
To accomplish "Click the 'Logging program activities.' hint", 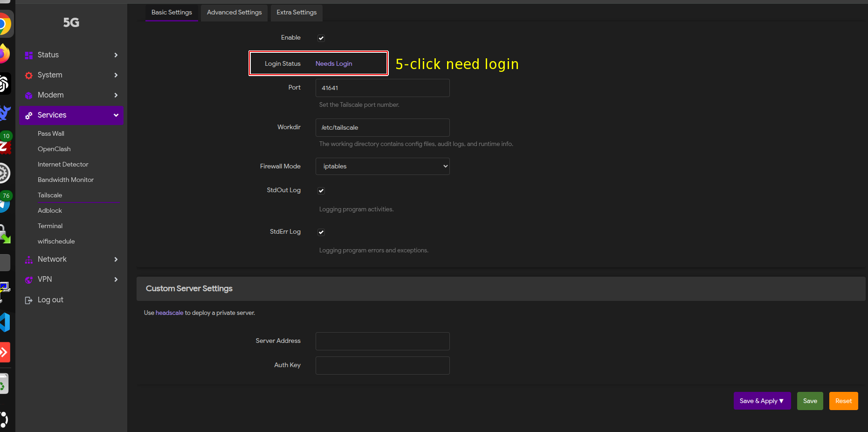I will (x=356, y=209).
